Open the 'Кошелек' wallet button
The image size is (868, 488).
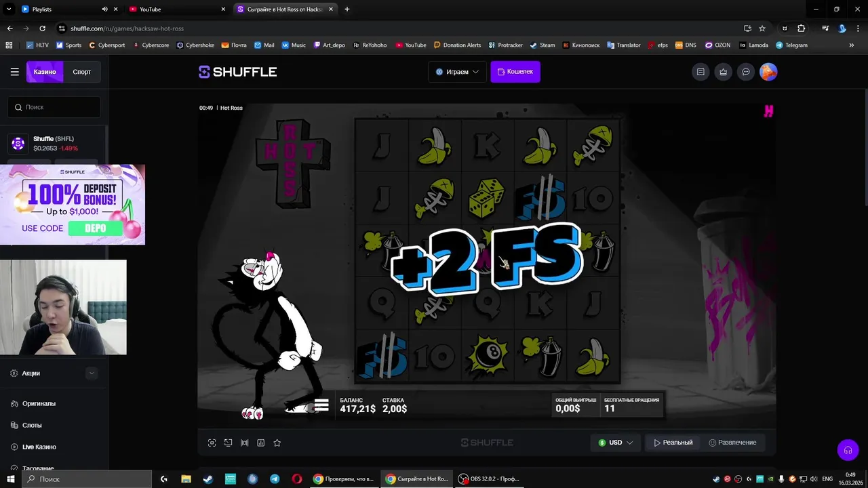coord(515,72)
